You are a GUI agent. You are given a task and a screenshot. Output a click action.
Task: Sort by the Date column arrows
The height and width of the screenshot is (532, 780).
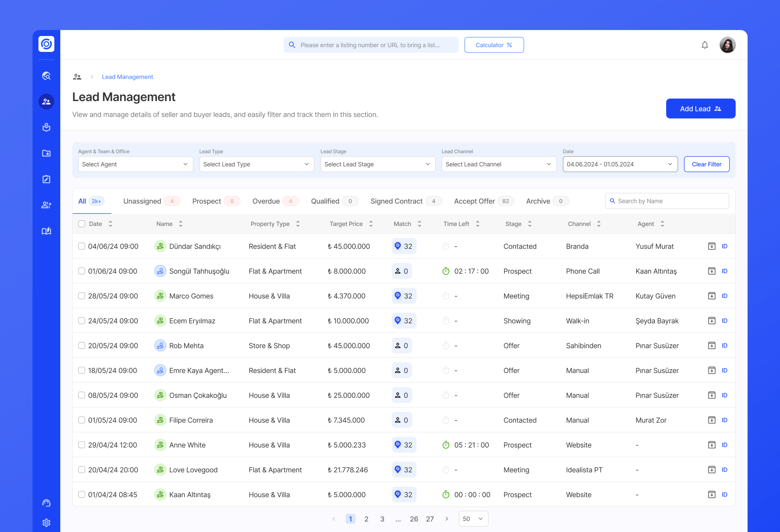coord(110,224)
